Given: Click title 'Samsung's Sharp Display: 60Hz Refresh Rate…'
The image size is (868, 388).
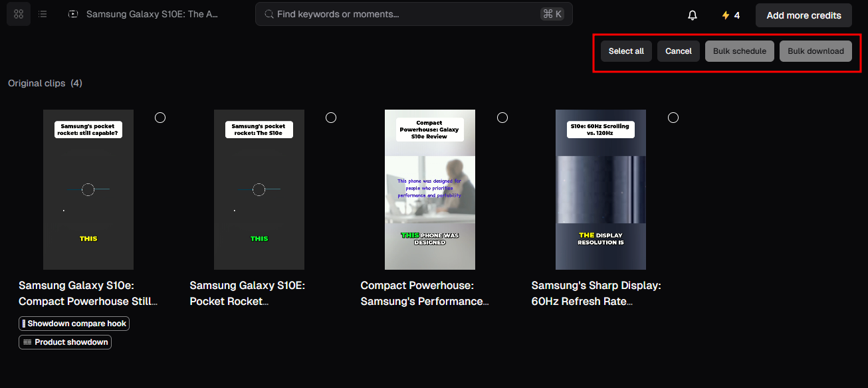Looking at the screenshot, I should coord(596,293).
